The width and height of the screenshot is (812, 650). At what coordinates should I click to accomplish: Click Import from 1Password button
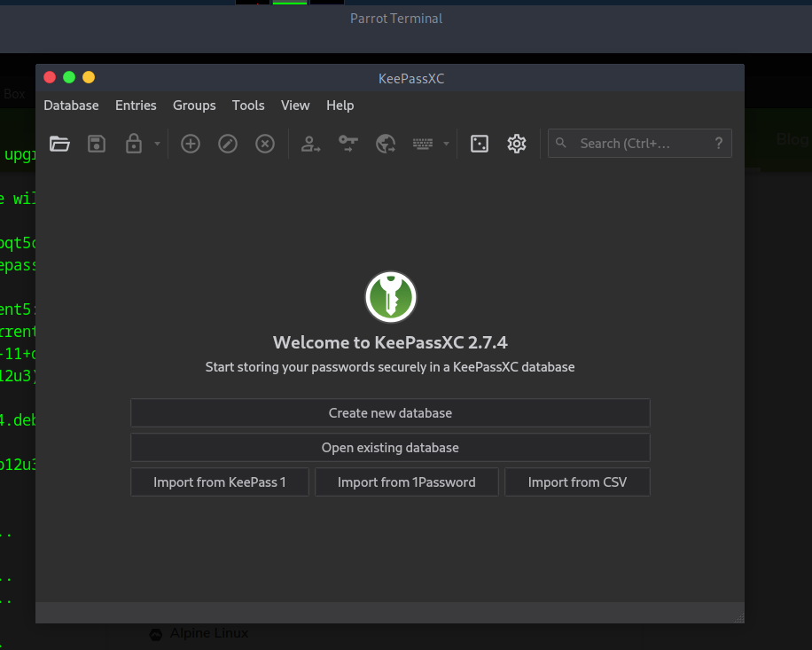click(x=407, y=482)
